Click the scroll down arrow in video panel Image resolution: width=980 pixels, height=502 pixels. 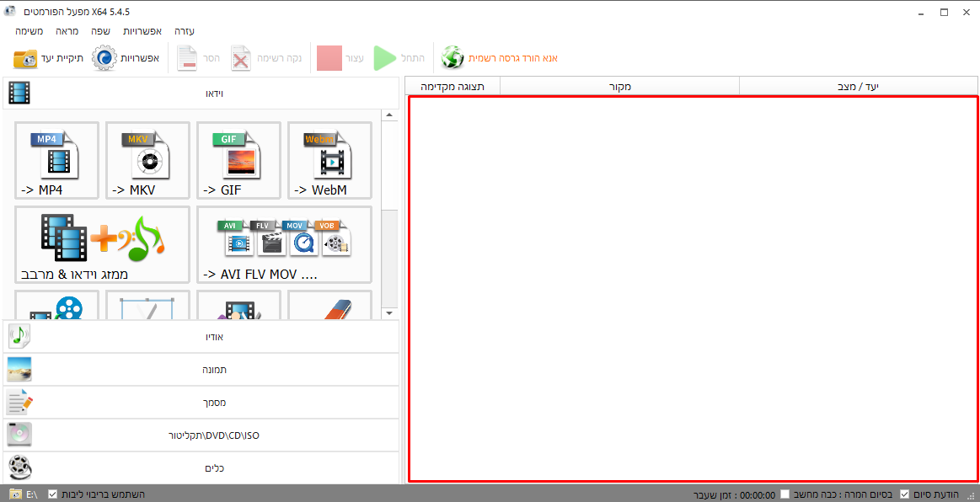click(389, 312)
